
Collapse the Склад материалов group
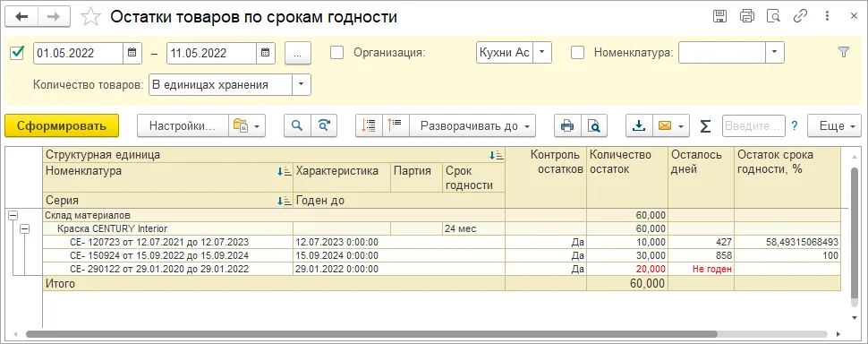13,216
